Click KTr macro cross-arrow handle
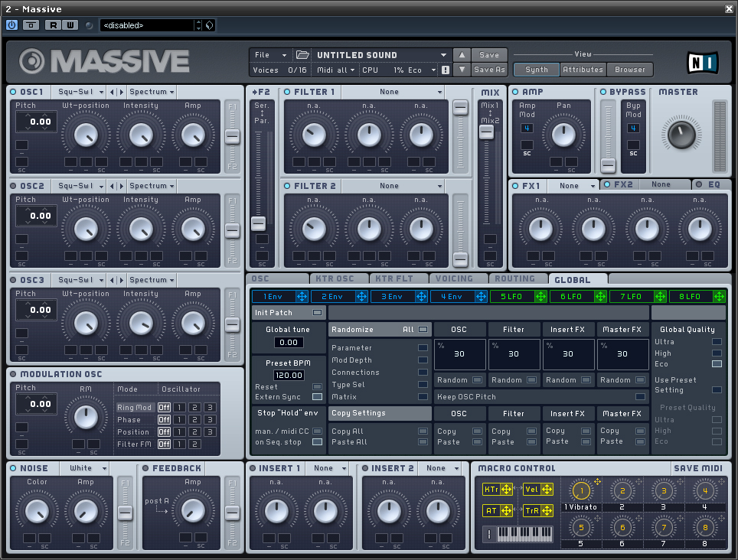The height and width of the screenshot is (560, 738). [x=507, y=490]
